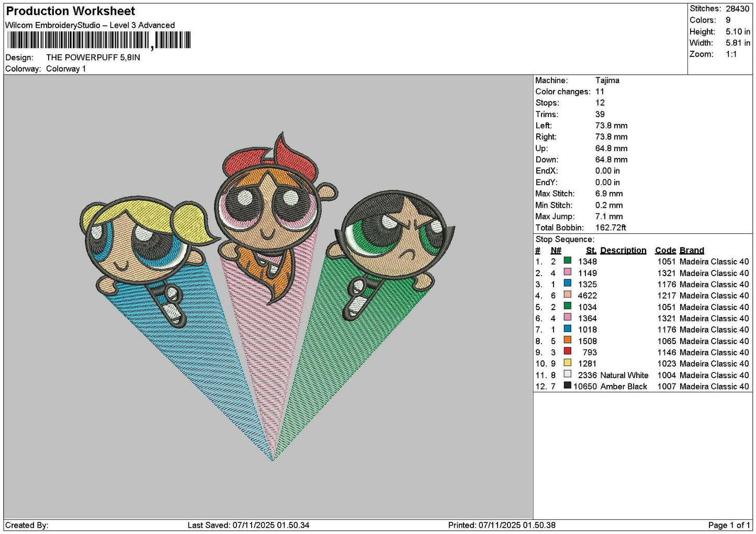Click the Colors count value 9
This screenshot has width=756, height=534.
pos(728,20)
